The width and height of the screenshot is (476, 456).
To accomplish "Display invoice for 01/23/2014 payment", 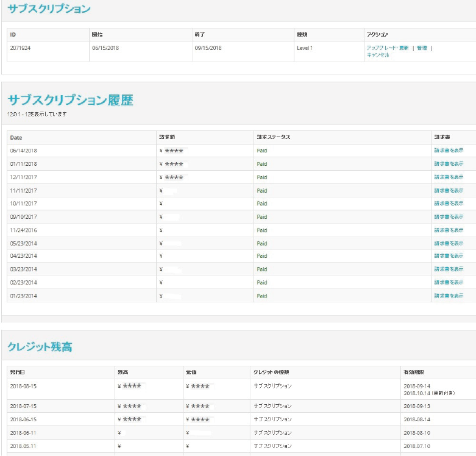I will pos(449,296).
